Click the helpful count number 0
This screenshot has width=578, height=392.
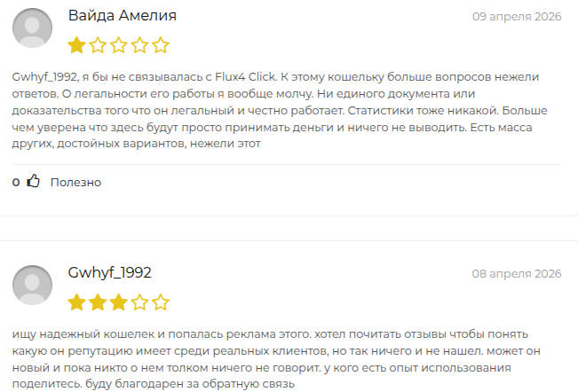pos(16,182)
